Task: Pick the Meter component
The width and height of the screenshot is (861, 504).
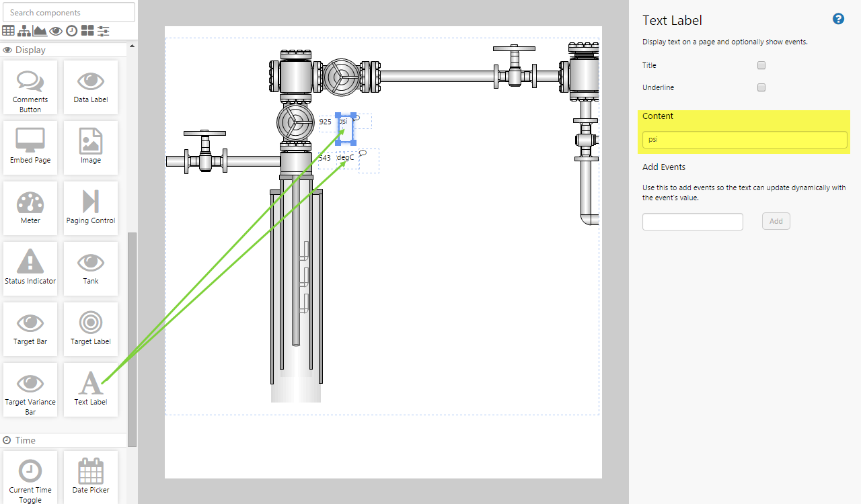Action: (x=30, y=208)
